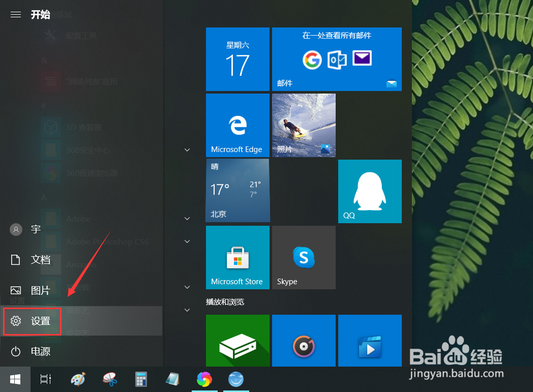Expand the 360安全中心 folder chevron
This screenshot has width=533, height=392.
tap(187, 150)
